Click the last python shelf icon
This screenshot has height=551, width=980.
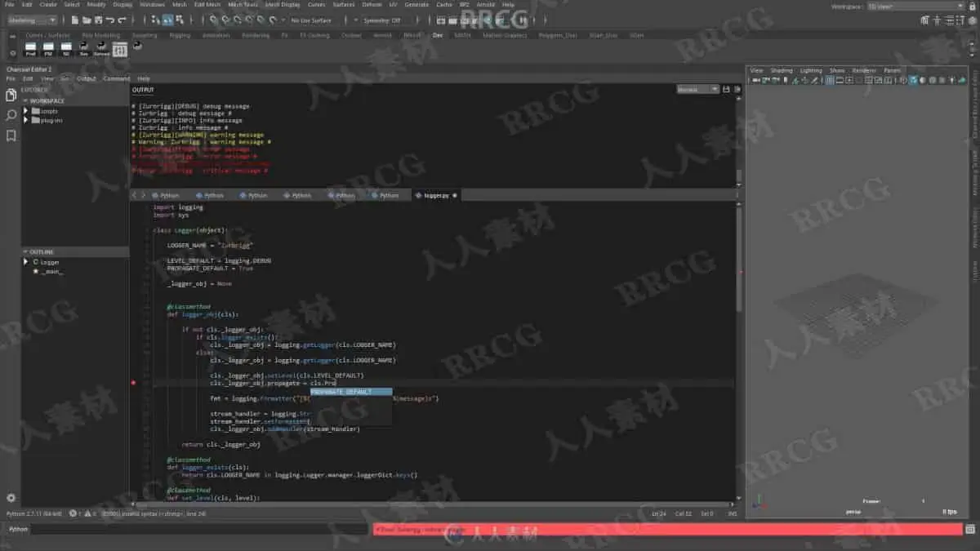point(137,47)
